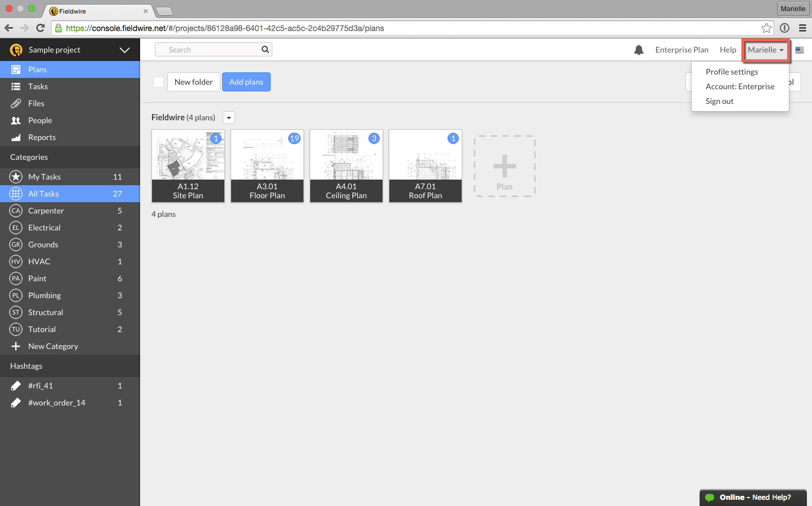
Task: Open the A3.01 Floor Plan thumbnail
Action: click(267, 166)
